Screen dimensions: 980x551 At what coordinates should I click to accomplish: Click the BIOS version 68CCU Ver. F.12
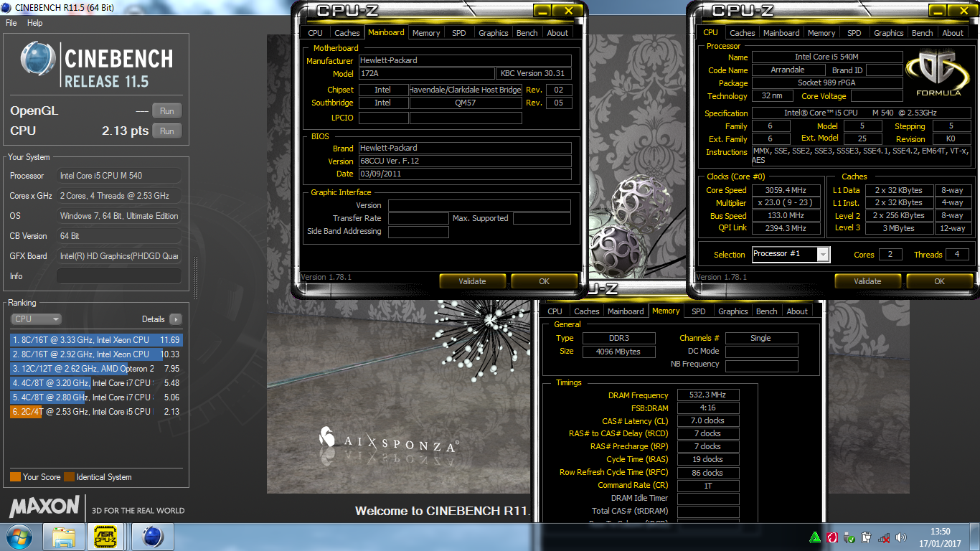coord(465,161)
